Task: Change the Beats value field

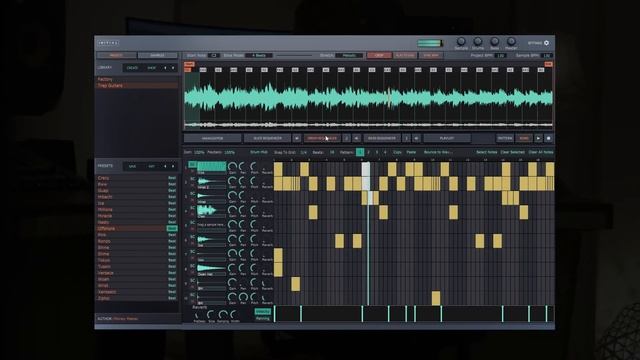Action: click(331, 152)
